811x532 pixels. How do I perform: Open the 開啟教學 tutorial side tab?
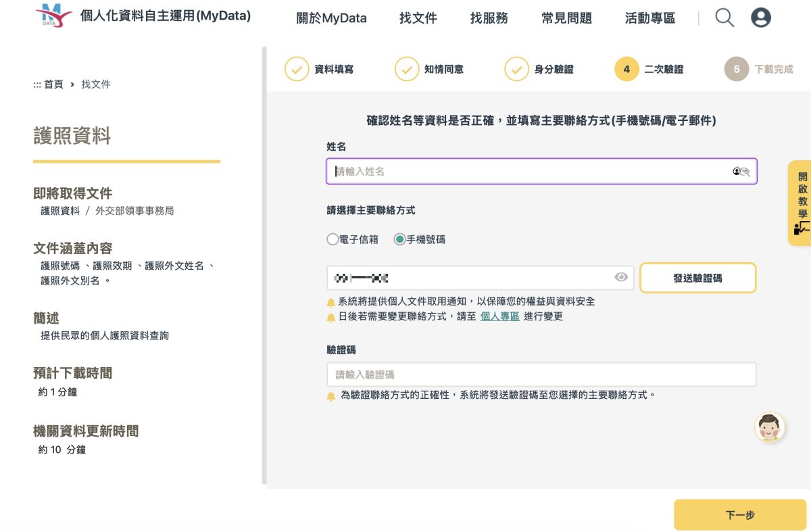point(800,203)
